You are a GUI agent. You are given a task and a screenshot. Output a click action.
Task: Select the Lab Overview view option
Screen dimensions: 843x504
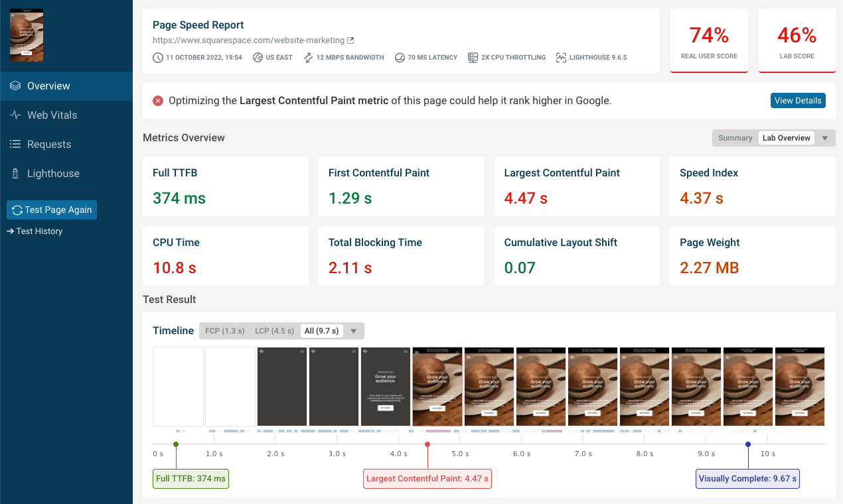tap(786, 138)
